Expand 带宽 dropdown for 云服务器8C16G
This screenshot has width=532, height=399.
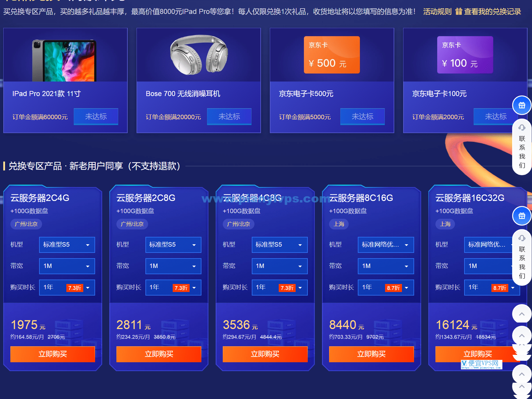(x=386, y=266)
